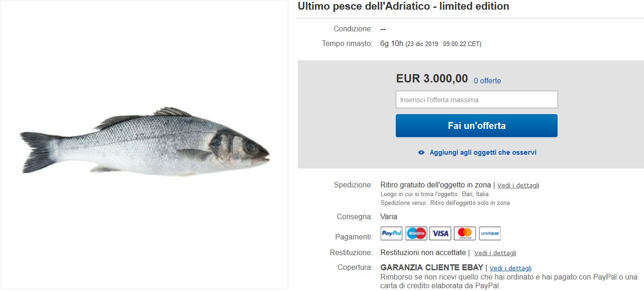Open "Vedi i dettagli" for Spedizione

pos(518,186)
